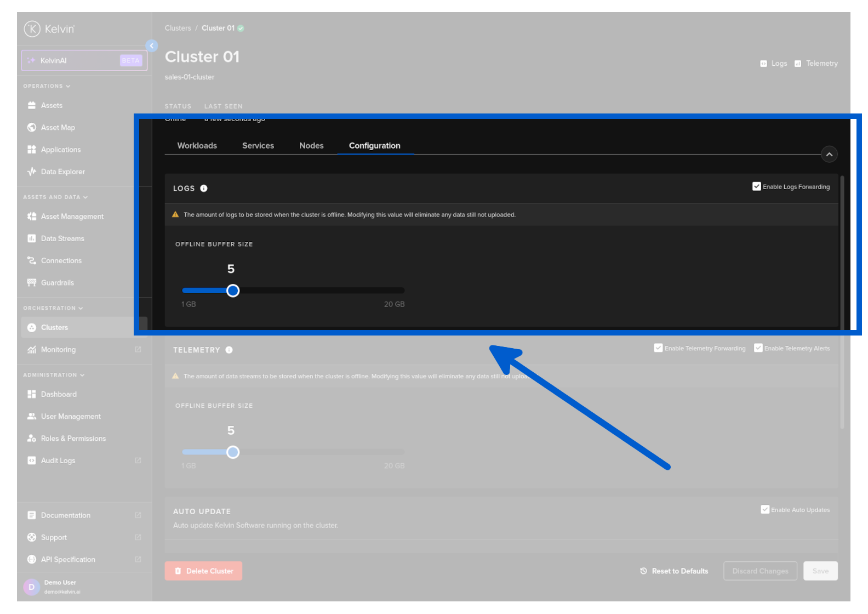Open Monitoring in the sidebar
Viewport: 868px width, 614px height.
coord(58,350)
